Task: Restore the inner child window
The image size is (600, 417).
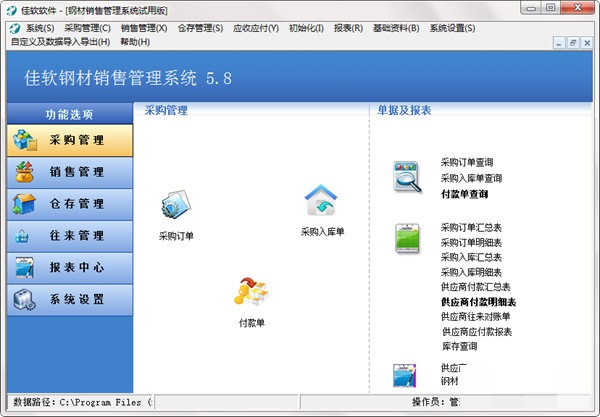Action: coord(573,43)
